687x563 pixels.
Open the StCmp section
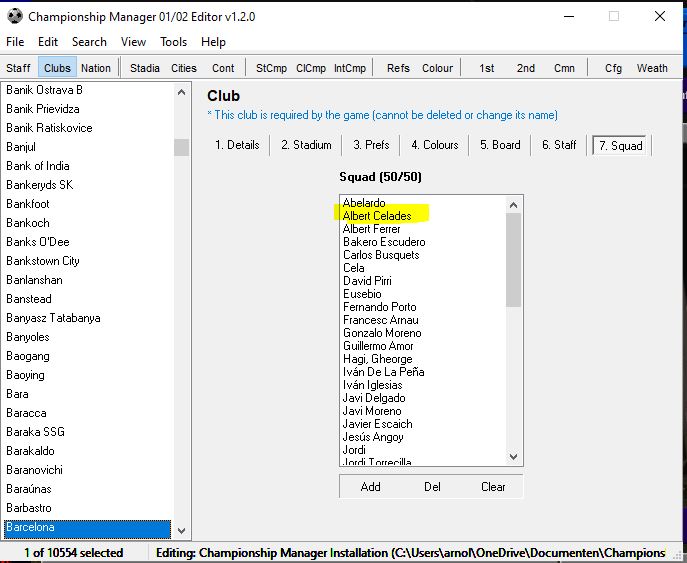271,68
